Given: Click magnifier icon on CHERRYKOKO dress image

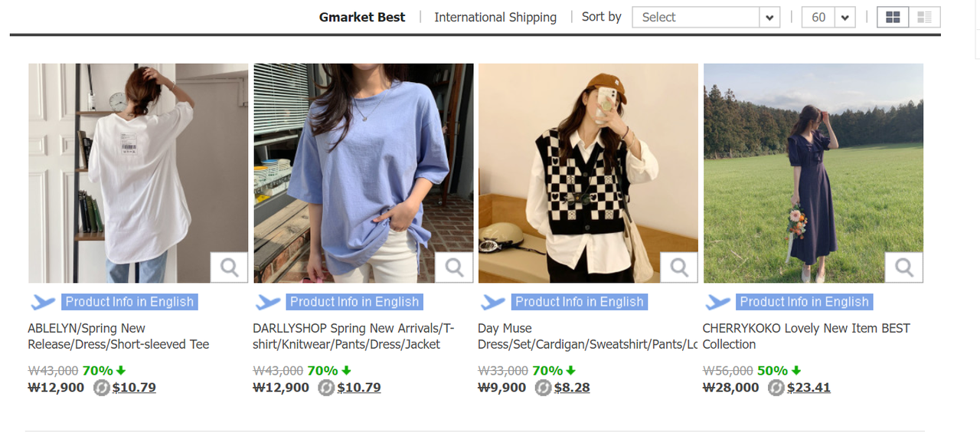Looking at the screenshot, I should pos(904,267).
